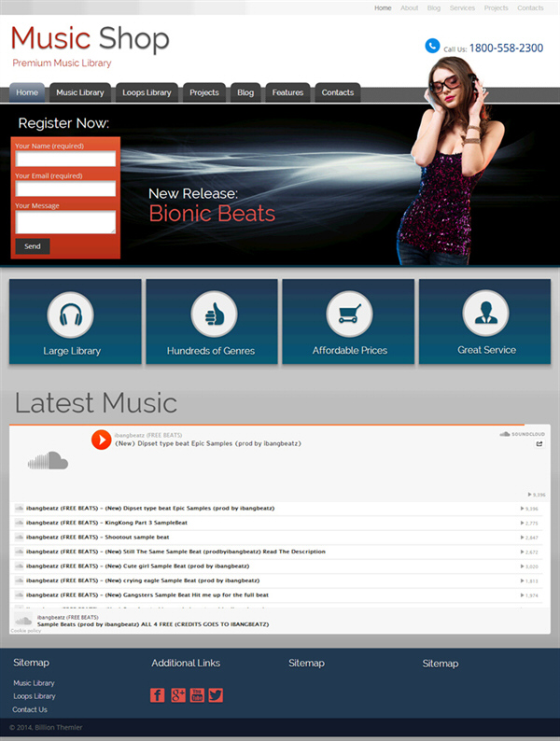The width and height of the screenshot is (560, 741).
Task: Click the Shootout sample beat thumbnail icon
Action: click(x=20, y=538)
